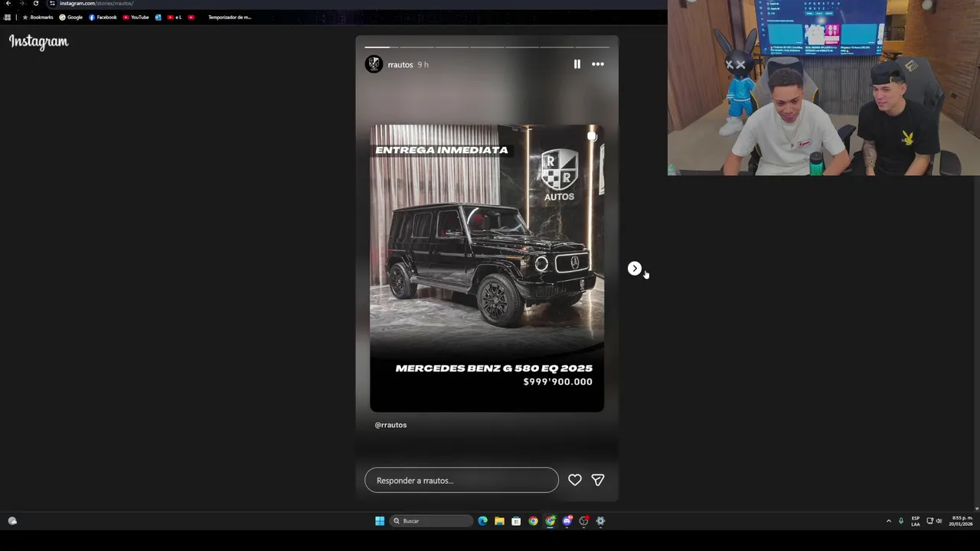Click the microphone tray icon

tap(901, 521)
